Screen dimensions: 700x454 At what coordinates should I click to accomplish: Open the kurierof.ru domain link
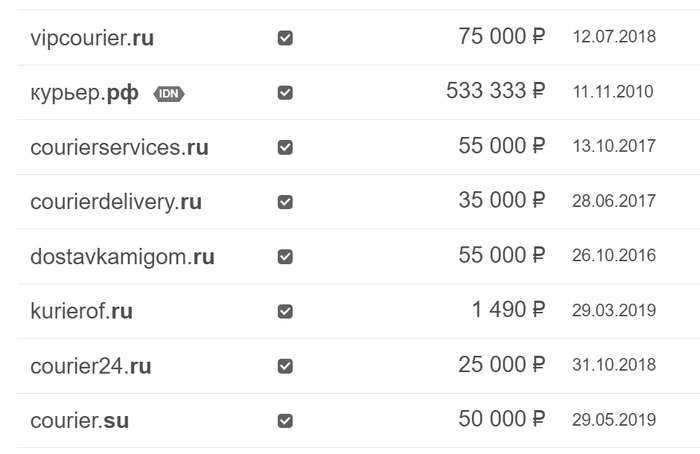pos(81,311)
